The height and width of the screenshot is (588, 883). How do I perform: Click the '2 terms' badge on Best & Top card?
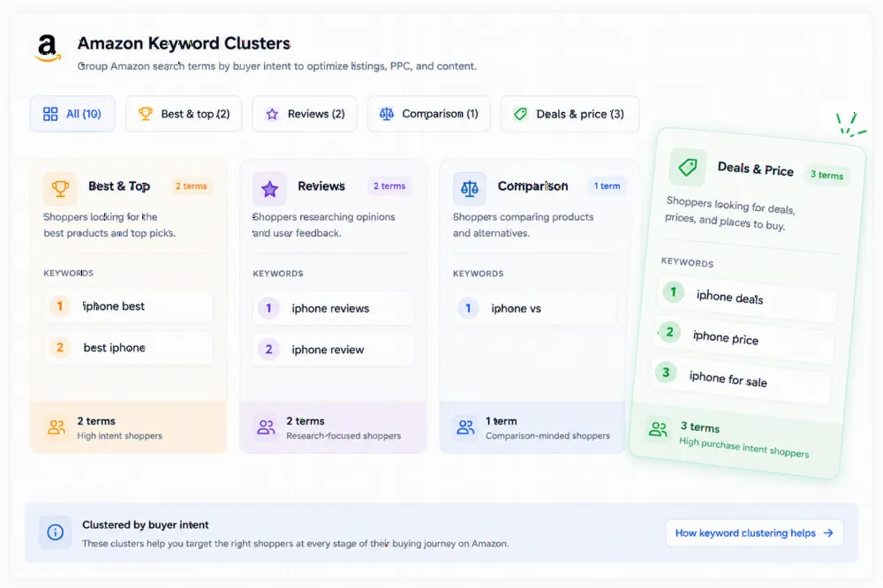[191, 186]
